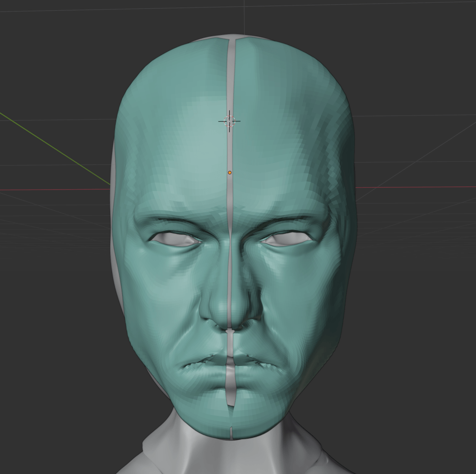Click the gray crown at top of the head
The width and height of the screenshot is (476, 474).
232,36
